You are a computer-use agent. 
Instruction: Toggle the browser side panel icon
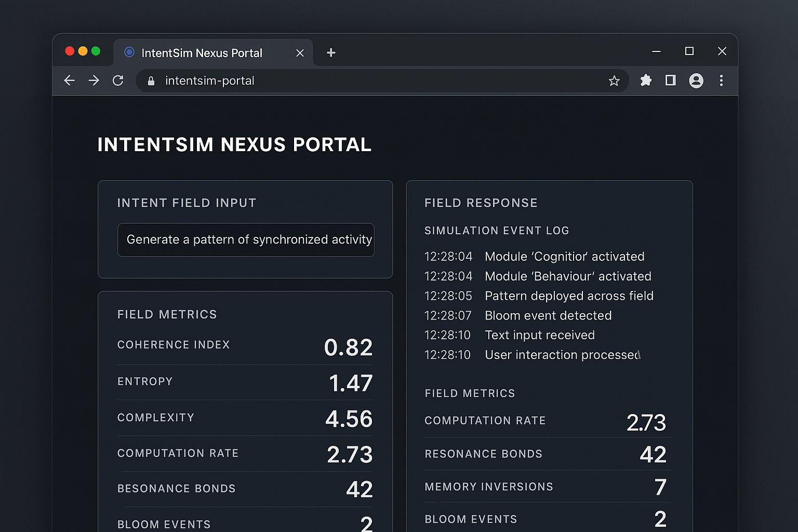(x=670, y=81)
